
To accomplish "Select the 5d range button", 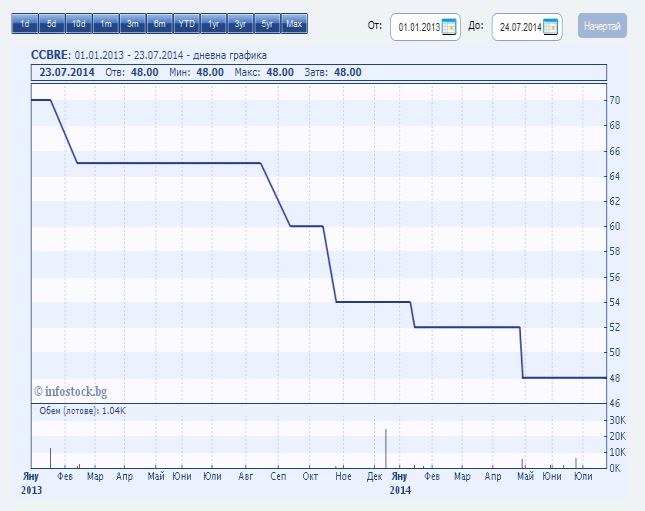I will (x=51, y=24).
